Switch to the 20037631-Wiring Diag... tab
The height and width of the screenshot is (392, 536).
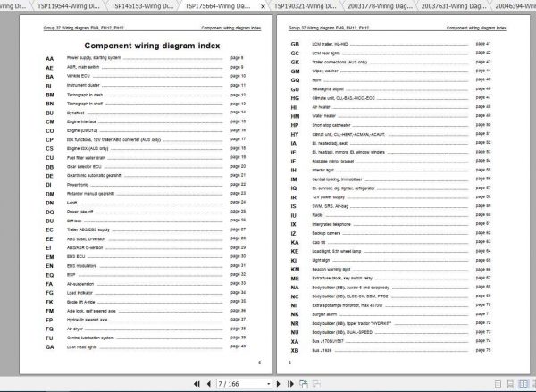454,6
